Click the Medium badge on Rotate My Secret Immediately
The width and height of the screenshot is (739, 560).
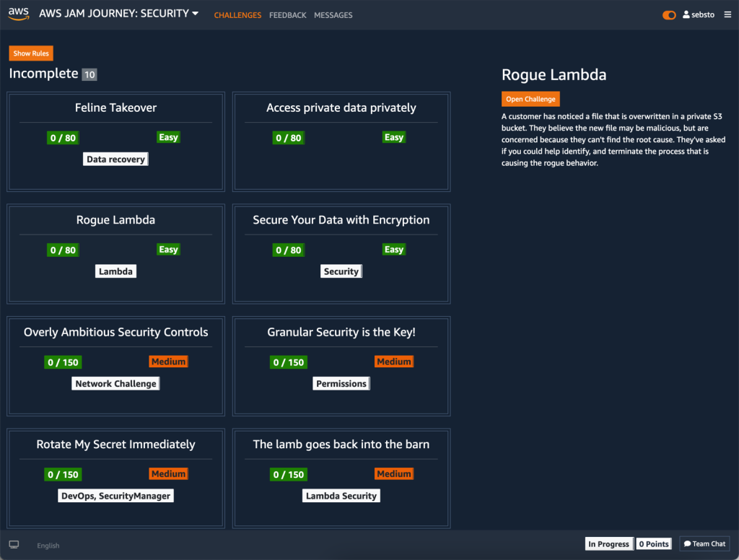168,474
